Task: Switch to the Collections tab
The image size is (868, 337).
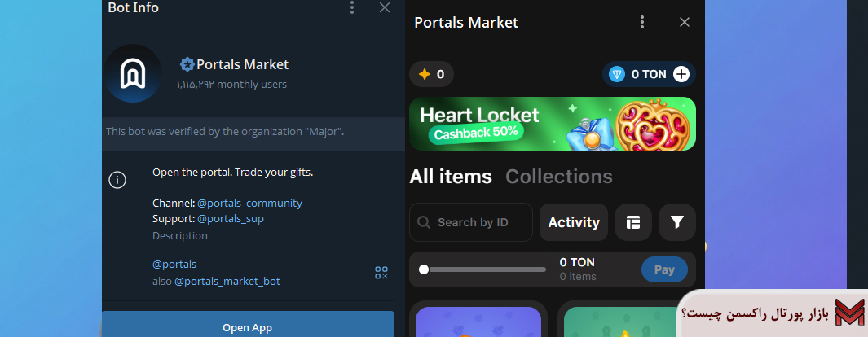Action: pos(559,177)
